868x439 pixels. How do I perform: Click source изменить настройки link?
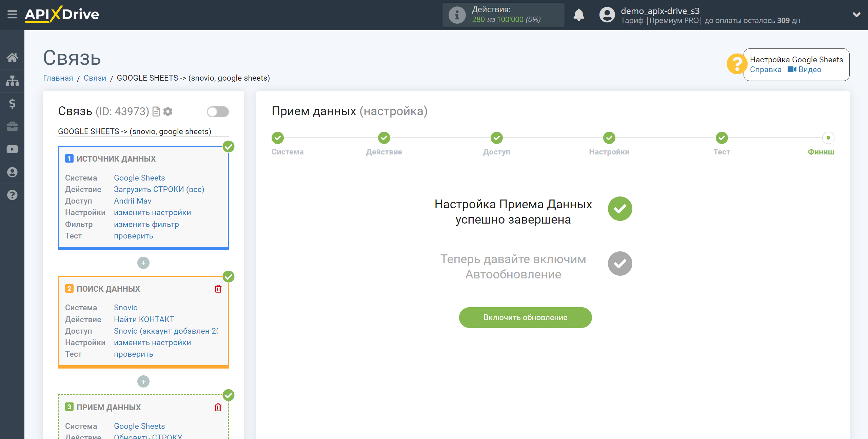point(153,212)
